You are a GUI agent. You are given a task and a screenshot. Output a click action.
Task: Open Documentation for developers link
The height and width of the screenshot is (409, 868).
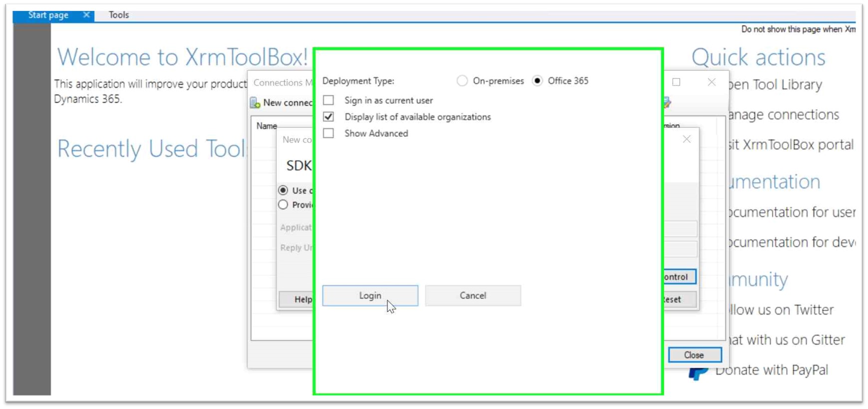pos(792,242)
